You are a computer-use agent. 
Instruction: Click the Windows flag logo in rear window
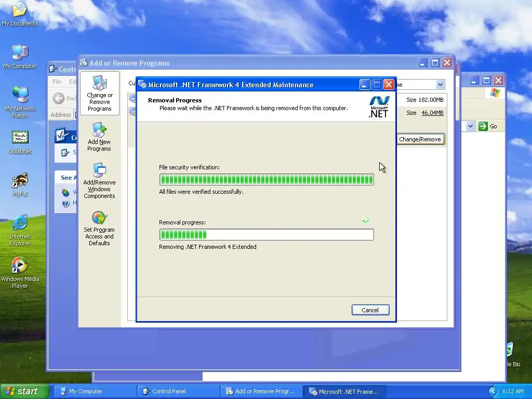[495, 92]
